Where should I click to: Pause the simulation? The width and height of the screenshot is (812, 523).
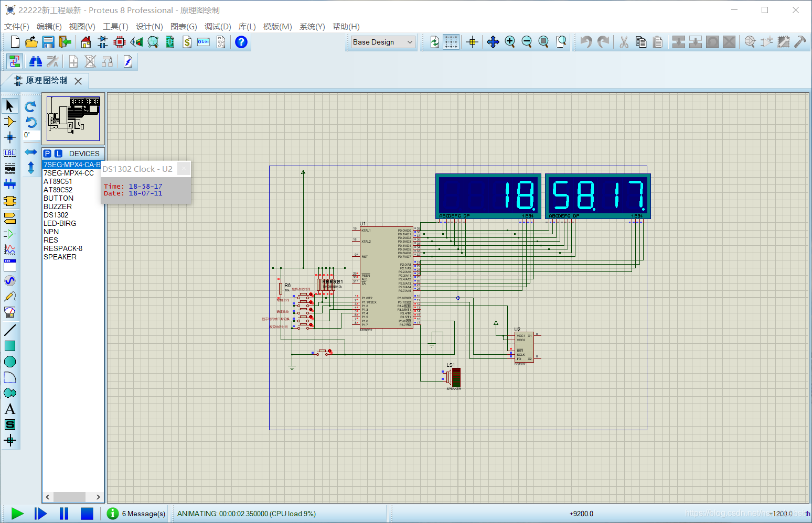[x=64, y=514]
